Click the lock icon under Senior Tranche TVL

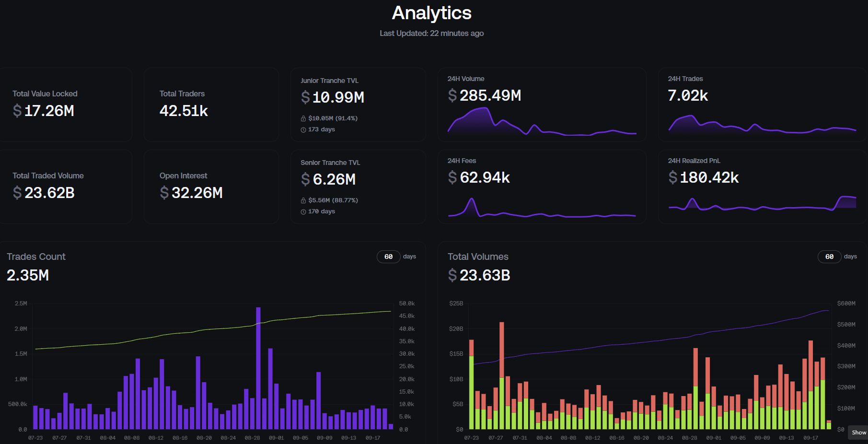point(303,200)
